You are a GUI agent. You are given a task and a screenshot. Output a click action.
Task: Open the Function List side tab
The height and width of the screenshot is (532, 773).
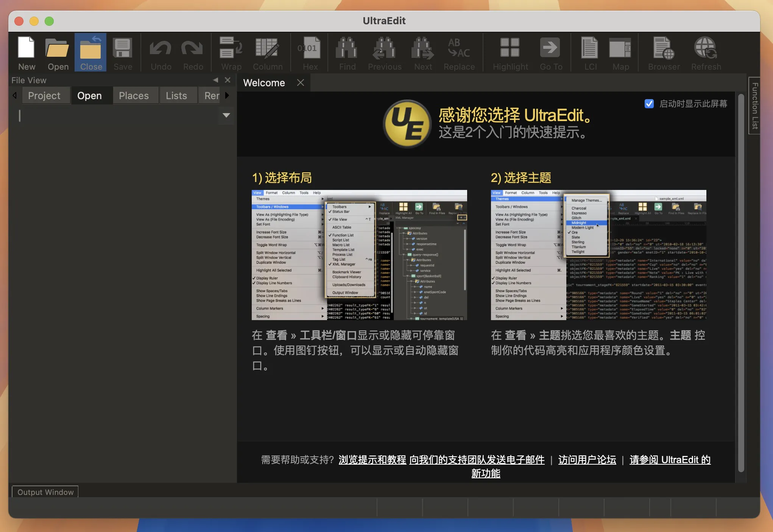pos(754,106)
